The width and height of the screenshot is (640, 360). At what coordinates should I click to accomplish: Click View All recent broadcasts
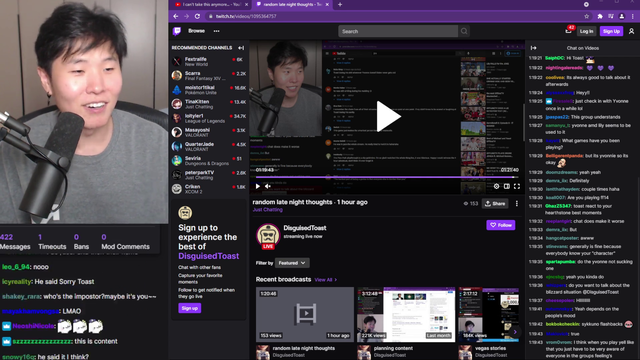325,280
